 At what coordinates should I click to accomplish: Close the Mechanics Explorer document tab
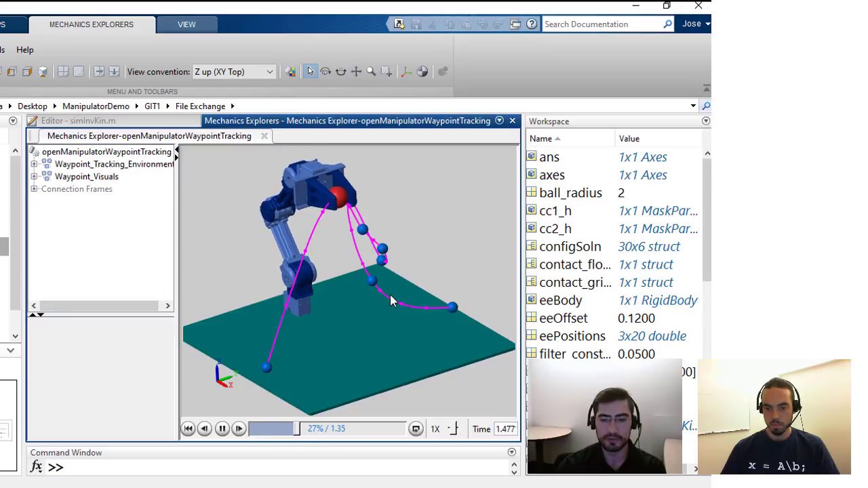pyautogui.click(x=264, y=136)
